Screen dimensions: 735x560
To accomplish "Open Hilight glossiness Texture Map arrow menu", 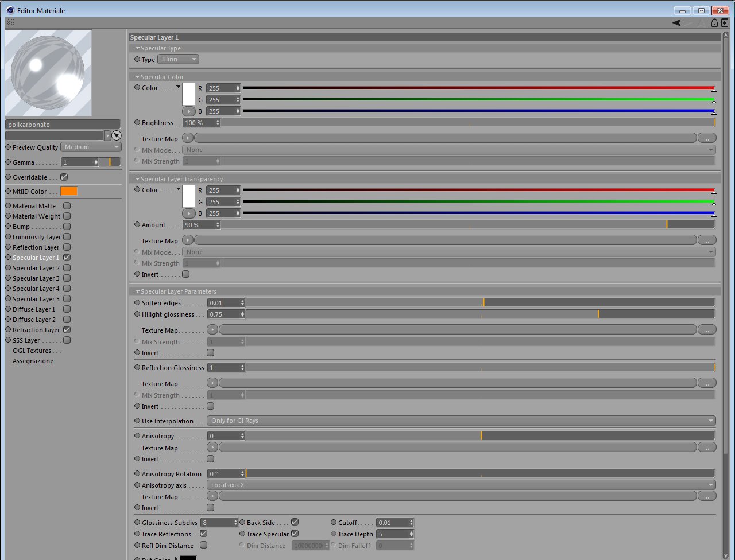I will click(x=212, y=330).
